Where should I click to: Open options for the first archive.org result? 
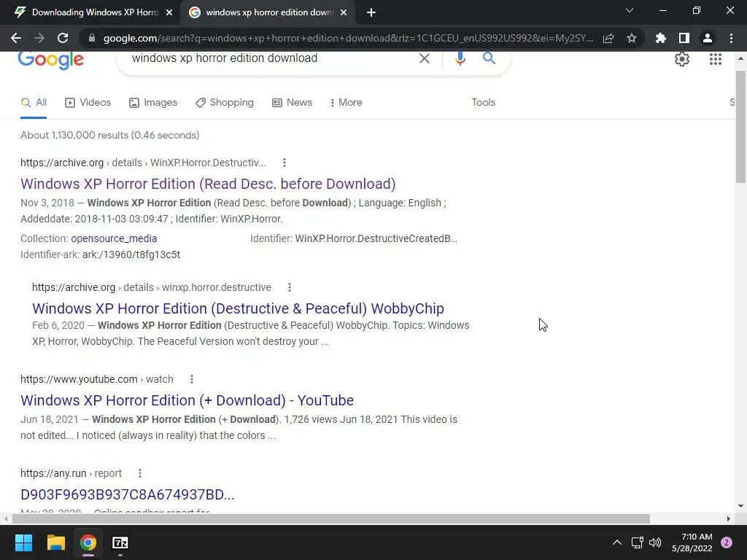coord(285,163)
